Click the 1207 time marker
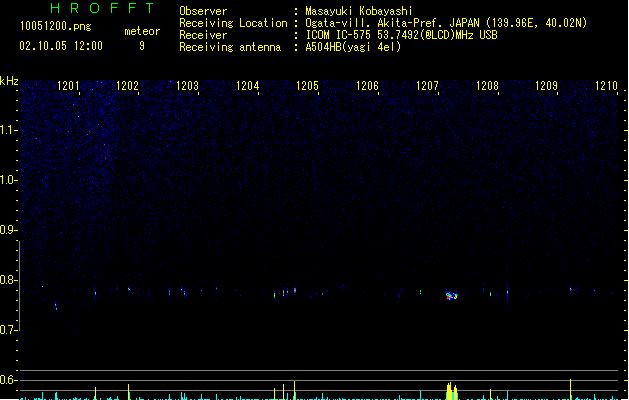Screen dimensions: 629x400 point(427,86)
